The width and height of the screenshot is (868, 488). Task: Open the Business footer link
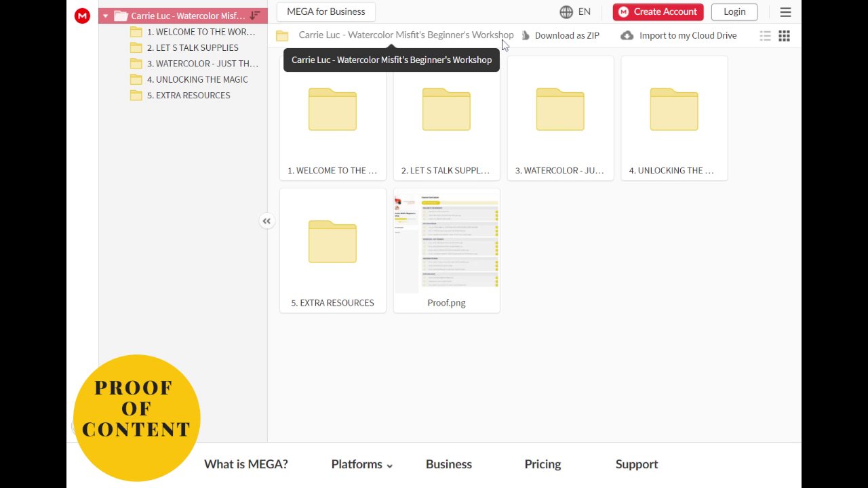[x=449, y=464]
